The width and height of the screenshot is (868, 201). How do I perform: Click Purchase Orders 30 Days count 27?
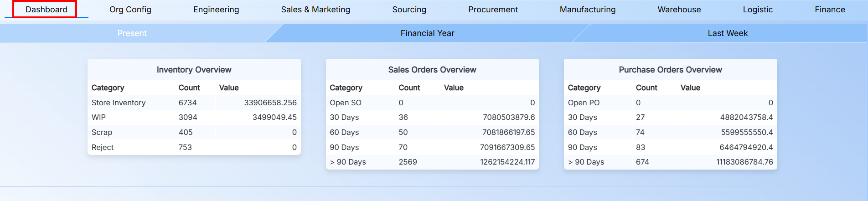point(641,117)
